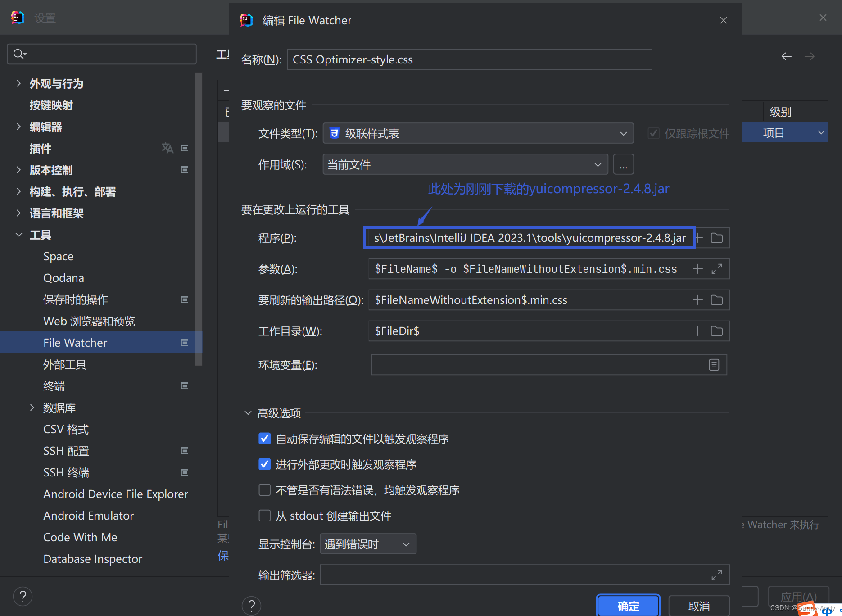Enable 从 stdout 创建输出文件 option
842x616 pixels.
tap(264, 516)
